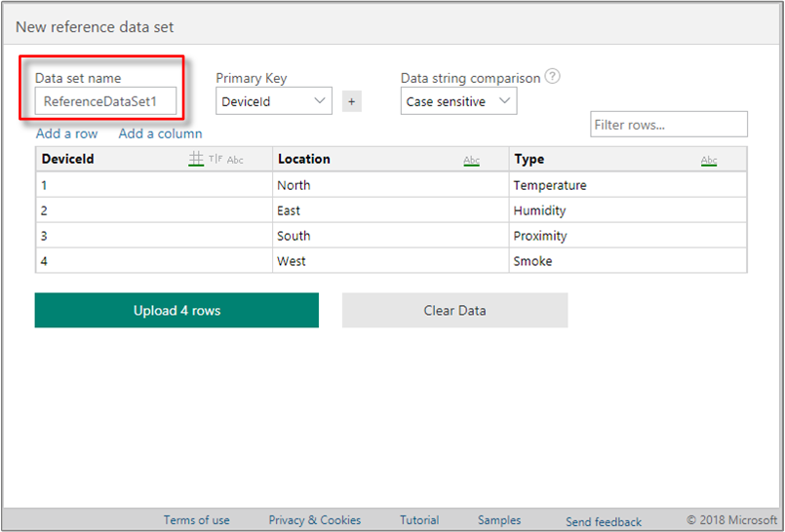The height and width of the screenshot is (532, 785).
Task: Click the plus button next to Primary Key
Action: tap(352, 101)
